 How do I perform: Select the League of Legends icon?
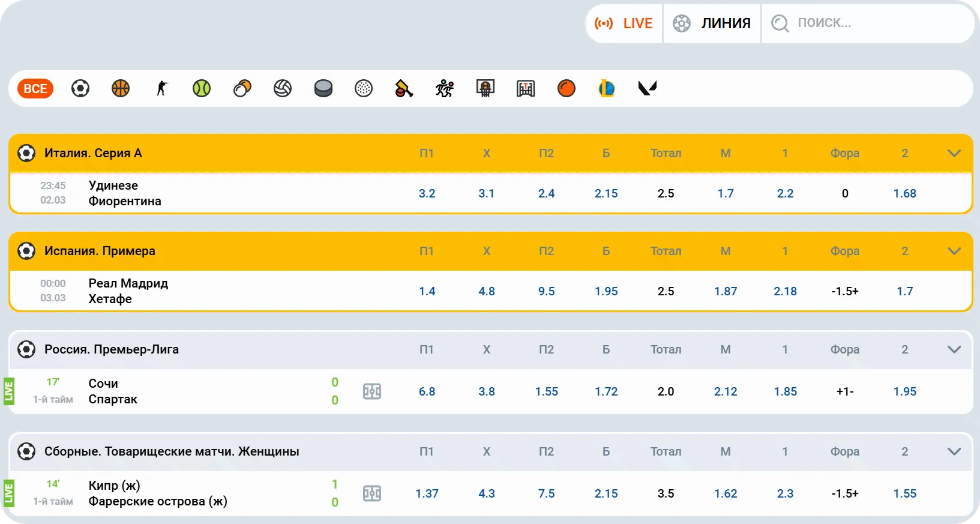pyautogui.click(x=607, y=89)
